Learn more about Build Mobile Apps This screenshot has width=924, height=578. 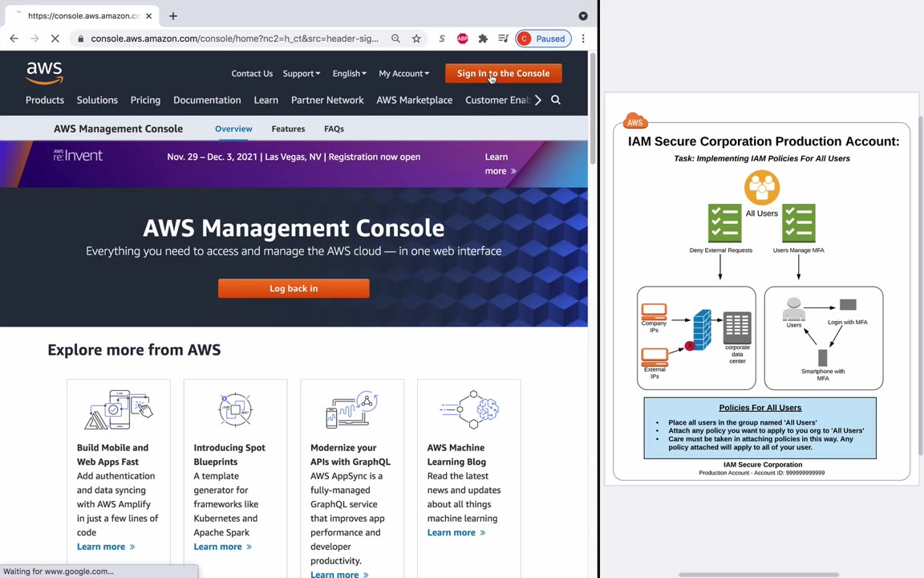(106, 547)
